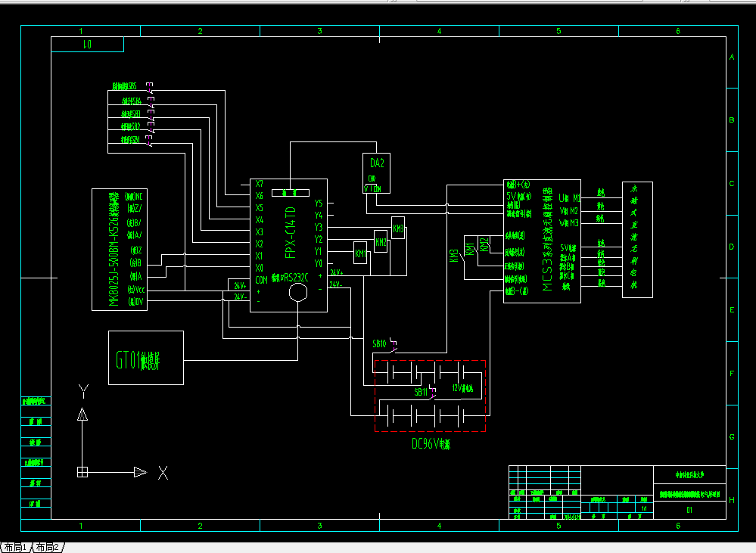Screen dimensions: 756x553
Task: Click zone letter D on the right border
Action: tap(732, 247)
